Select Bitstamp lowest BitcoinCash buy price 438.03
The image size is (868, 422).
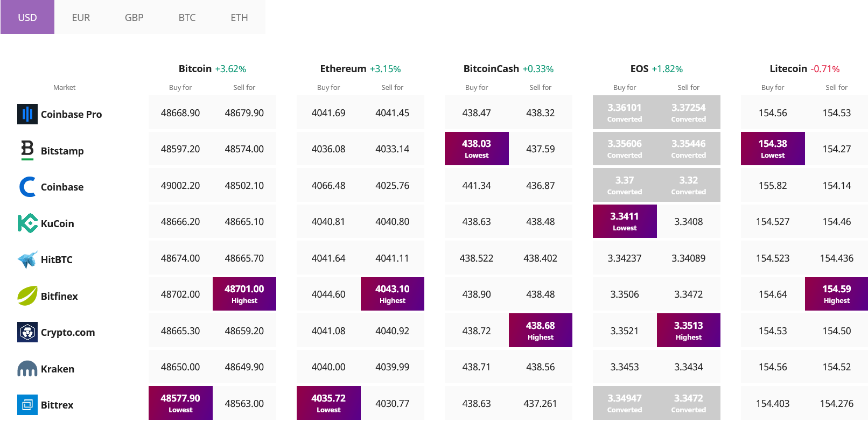tap(477, 149)
